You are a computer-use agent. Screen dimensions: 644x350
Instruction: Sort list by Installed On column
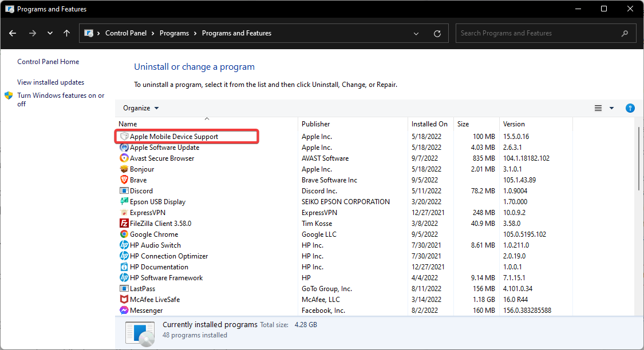(x=429, y=124)
